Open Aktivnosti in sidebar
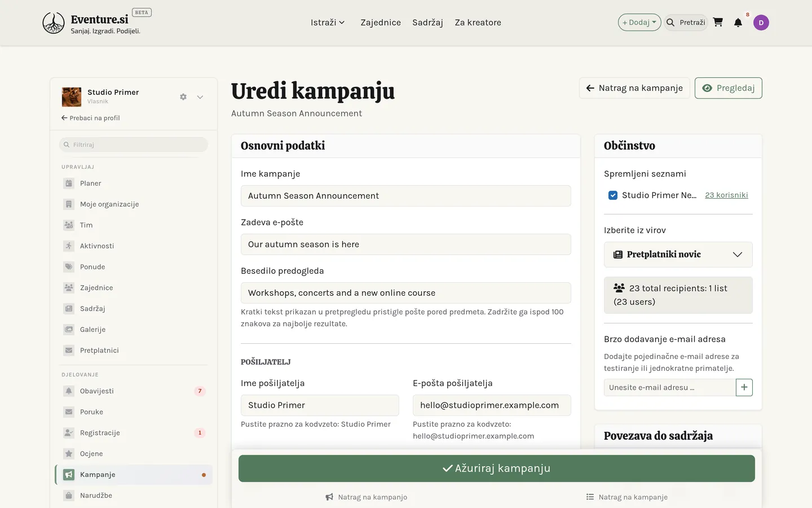Screen dimensions: 812x508 134,246
